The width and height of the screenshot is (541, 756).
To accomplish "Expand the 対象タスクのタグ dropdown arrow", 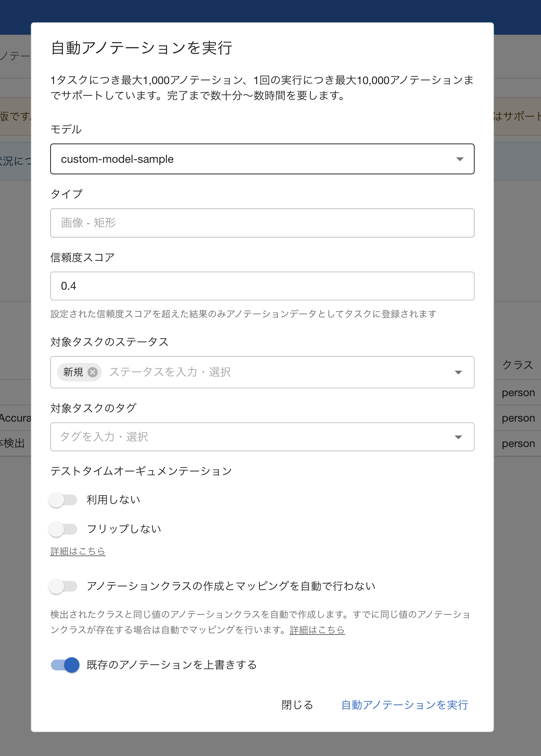I will click(458, 437).
